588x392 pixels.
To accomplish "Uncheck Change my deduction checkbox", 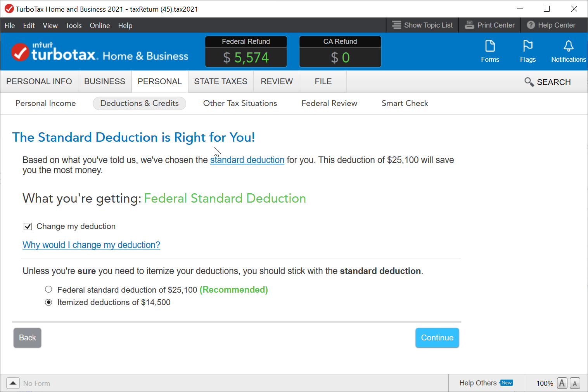I will pyautogui.click(x=28, y=226).
